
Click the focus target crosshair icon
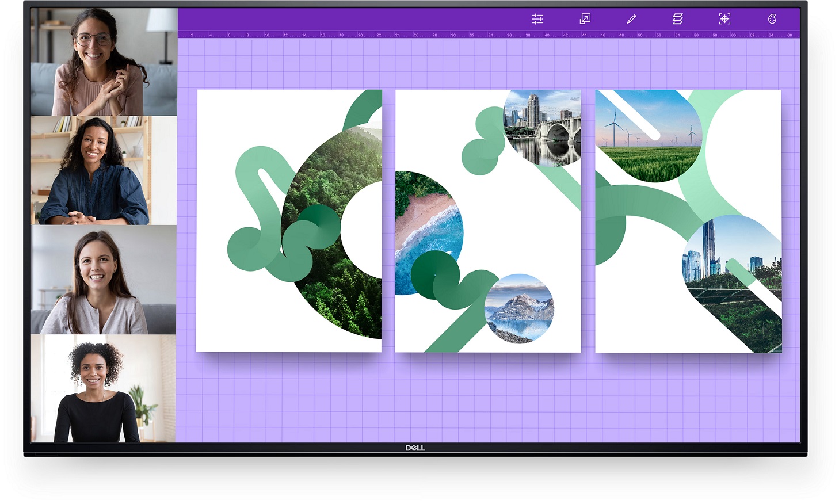[724, 19]
